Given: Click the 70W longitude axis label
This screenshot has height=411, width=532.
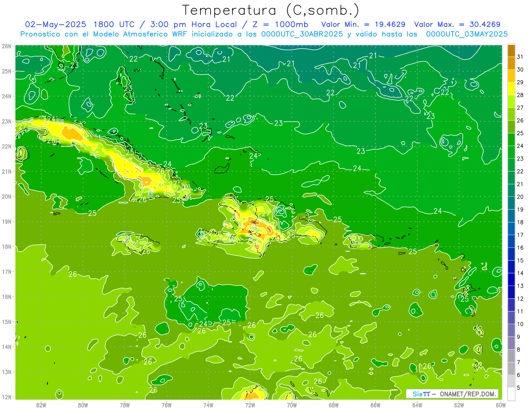Looking at the screenshot, I should coord(292,405).
